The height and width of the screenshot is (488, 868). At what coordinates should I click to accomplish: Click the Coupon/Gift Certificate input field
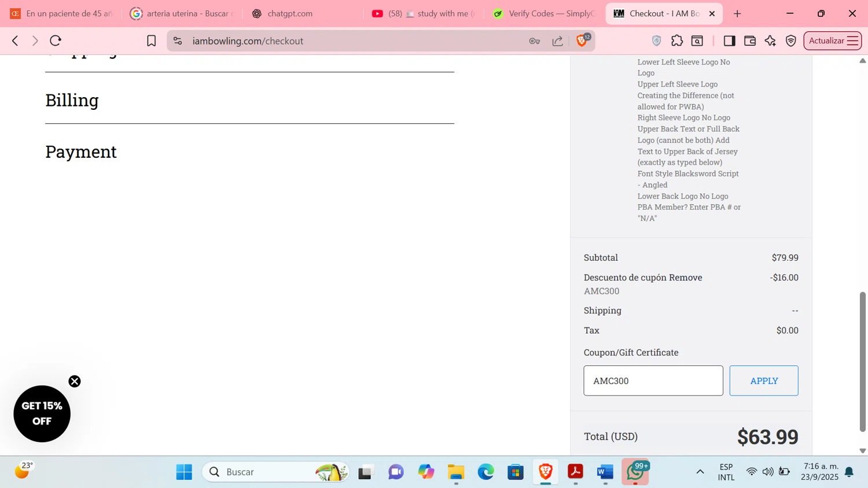coord(653,380)
